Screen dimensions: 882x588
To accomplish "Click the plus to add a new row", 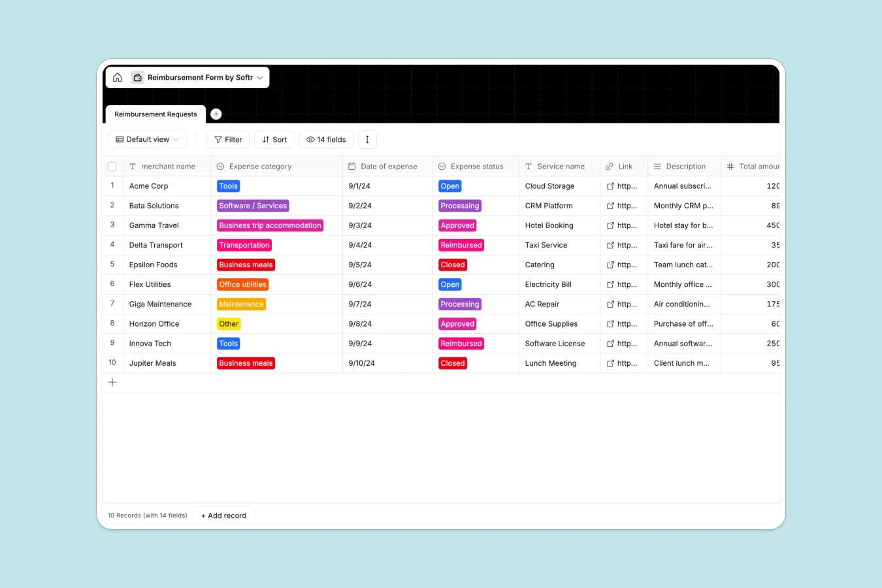I will 112,382.
